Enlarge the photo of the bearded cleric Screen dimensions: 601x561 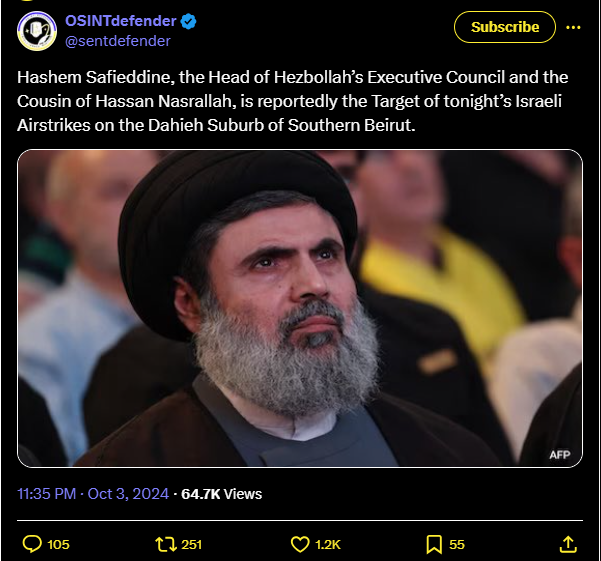299,308
